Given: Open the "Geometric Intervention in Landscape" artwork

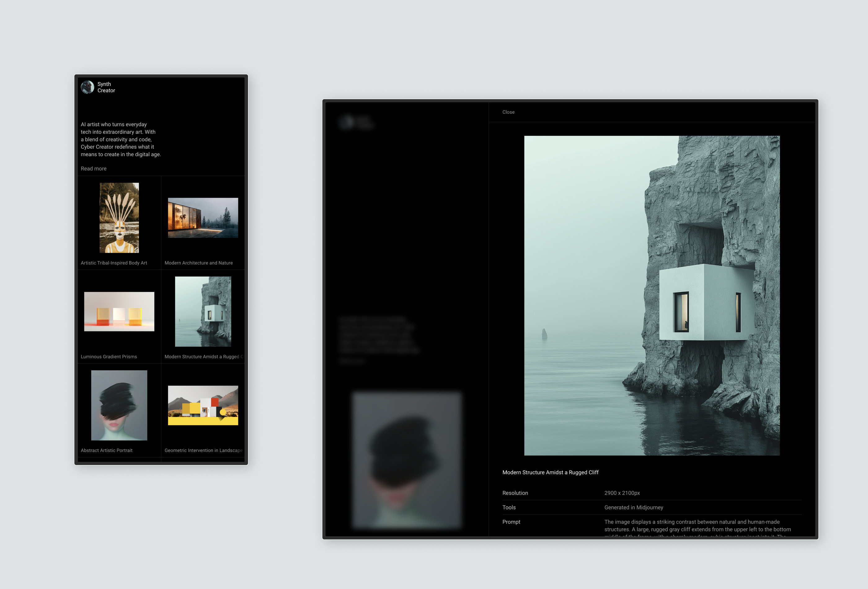Looking at the screenshot, I should tap(203, 405).
